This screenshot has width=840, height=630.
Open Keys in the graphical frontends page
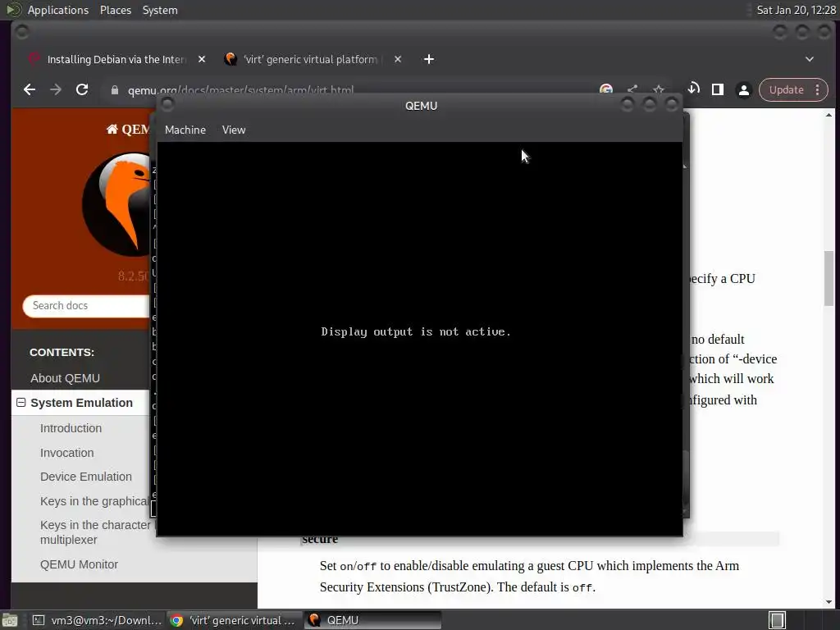click(x=94, y=501)
